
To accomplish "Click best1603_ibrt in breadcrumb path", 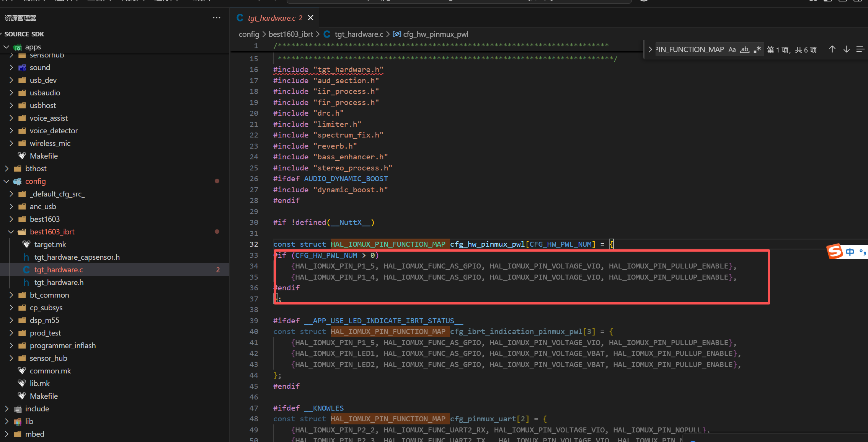I will pos(291,34).
